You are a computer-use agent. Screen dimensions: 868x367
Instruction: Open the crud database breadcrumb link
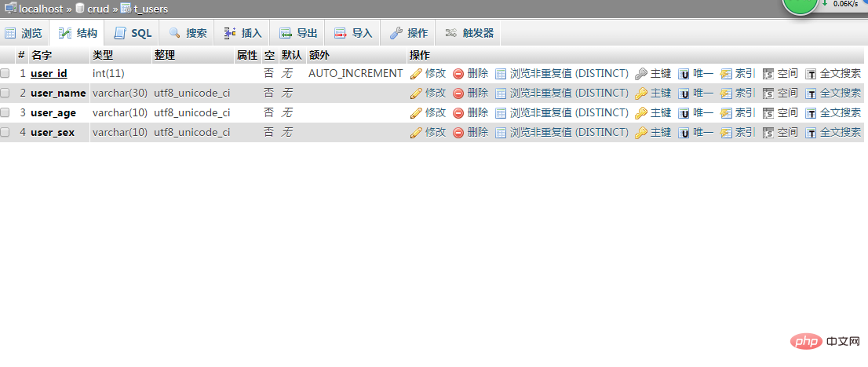pos(100,9)
